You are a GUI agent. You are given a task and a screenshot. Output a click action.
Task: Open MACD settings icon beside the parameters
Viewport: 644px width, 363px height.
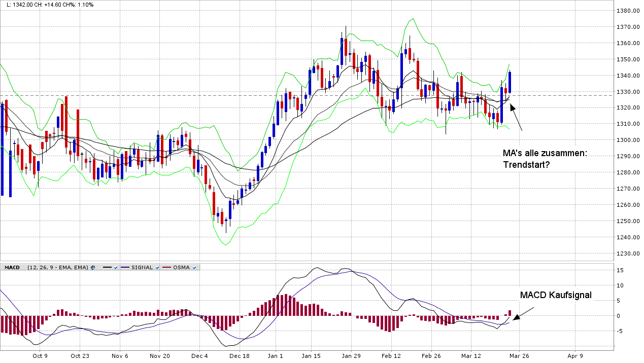click(93, 267)
